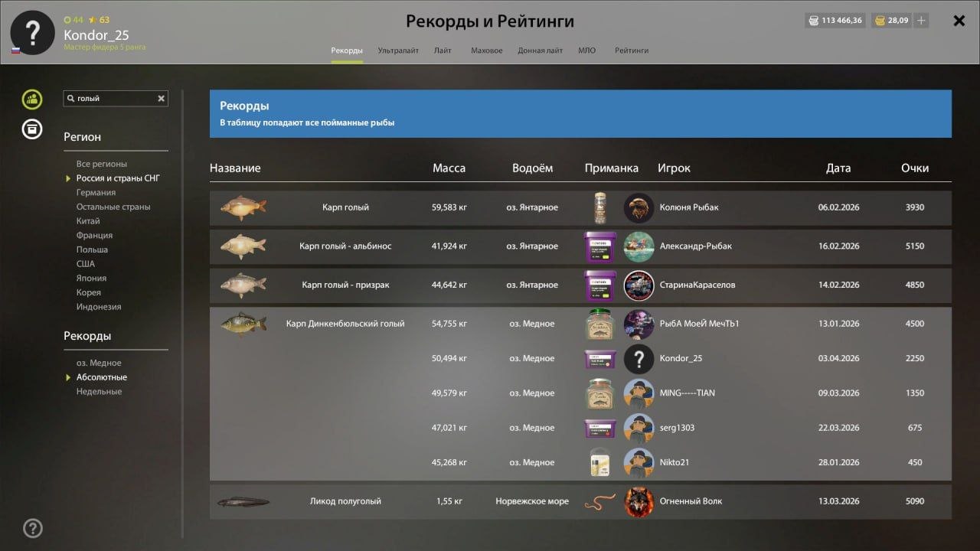Switch to the Ультралайт tab

pyautogui.click(x=398, y=51)
